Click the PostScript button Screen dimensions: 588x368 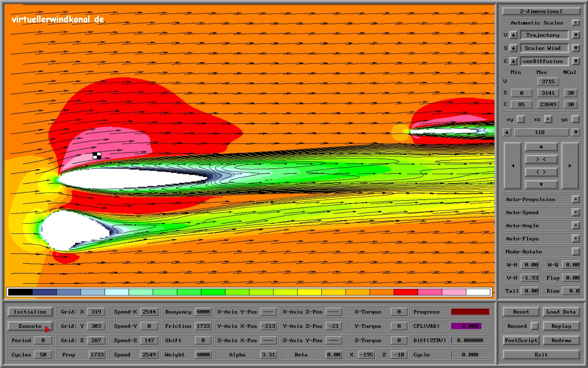pyautogui.click(x=521, y=340)
